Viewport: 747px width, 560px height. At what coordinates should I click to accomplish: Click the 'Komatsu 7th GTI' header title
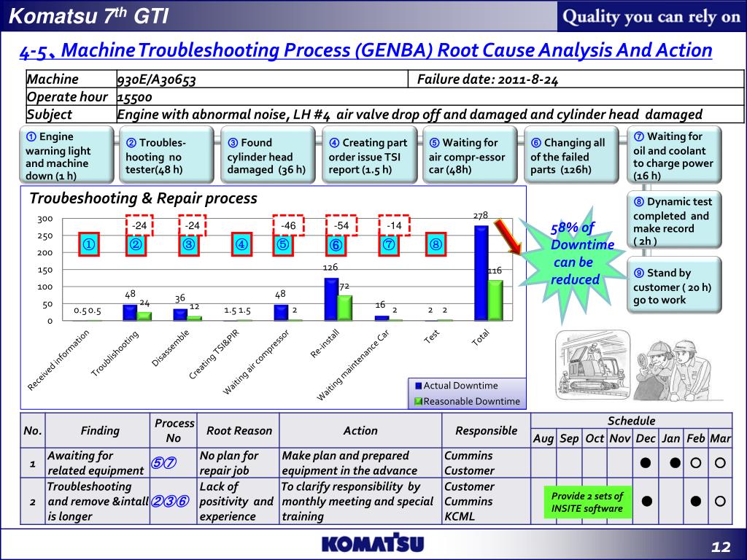click(89, 16)
